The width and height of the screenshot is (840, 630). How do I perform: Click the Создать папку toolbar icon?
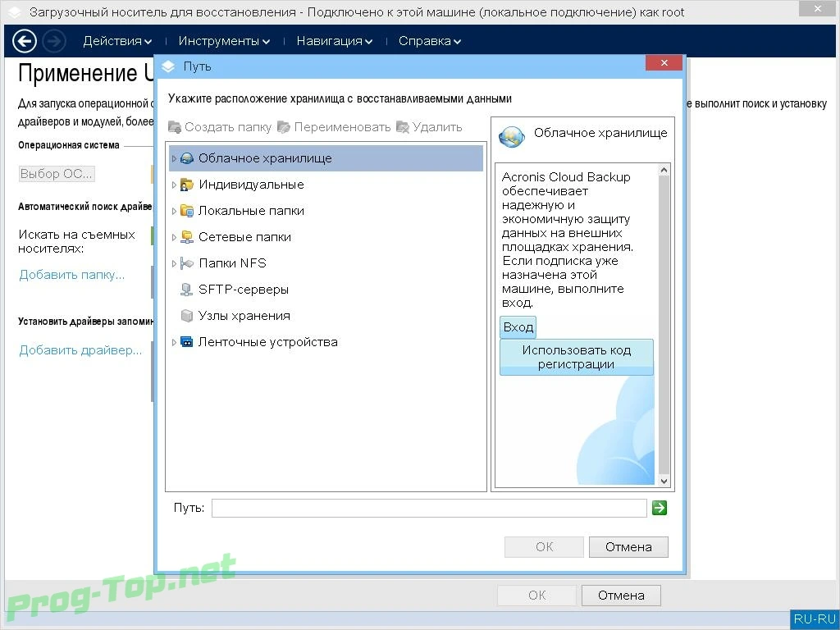pyautogui.click(x=175, y=127)
